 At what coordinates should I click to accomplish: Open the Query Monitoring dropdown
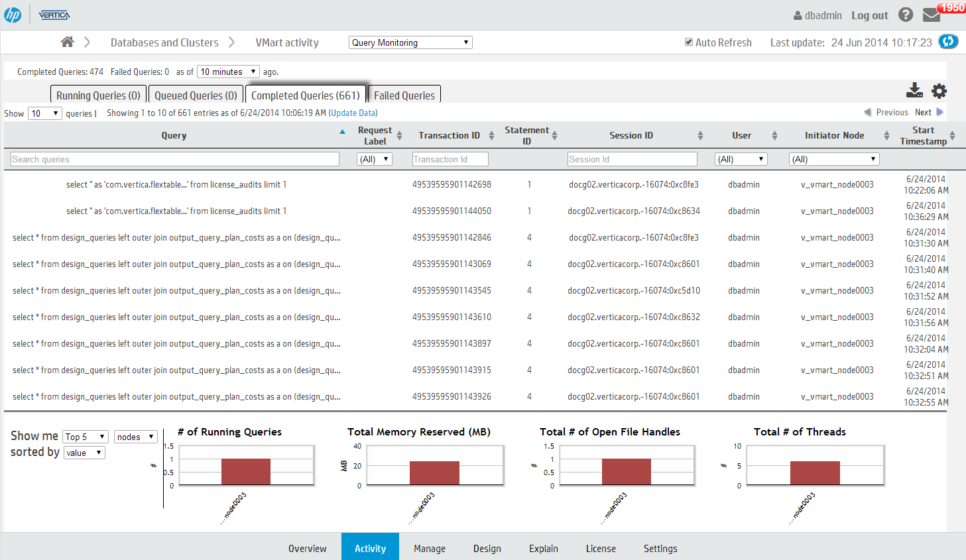(410, 42)
